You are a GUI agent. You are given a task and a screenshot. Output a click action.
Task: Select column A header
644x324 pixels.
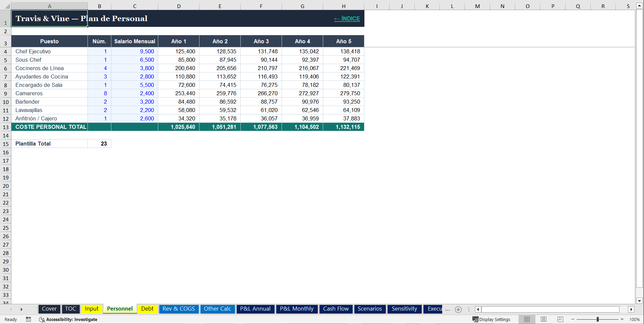[x=50, y=6]
